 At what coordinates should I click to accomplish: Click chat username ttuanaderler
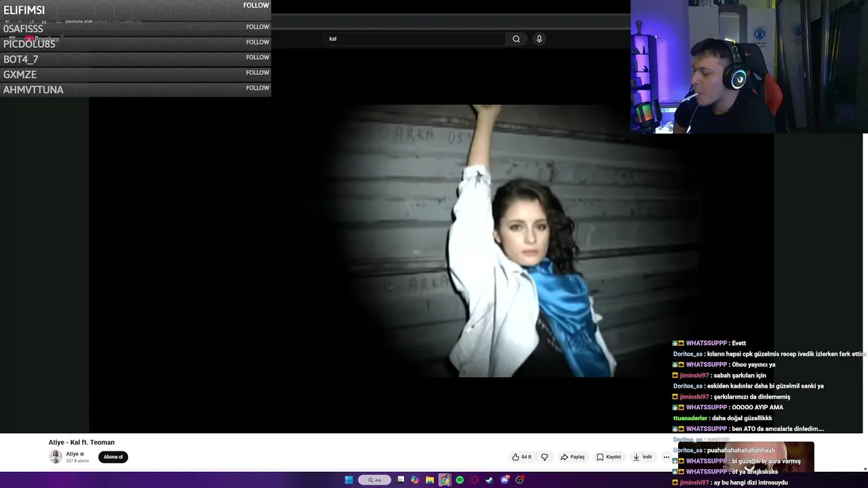click(x=689, y=418)
